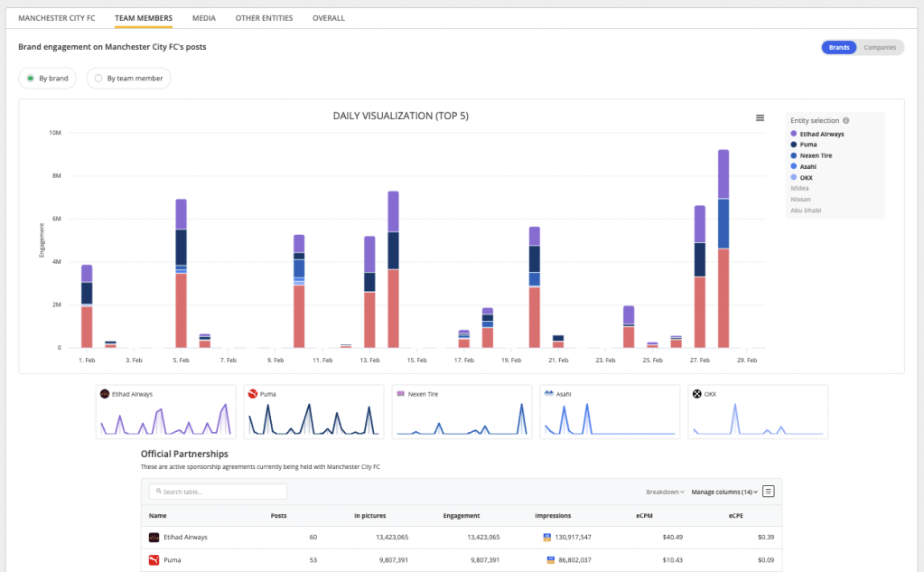Select the Brands toggle button
924x572 pixels.
[839, 47]
